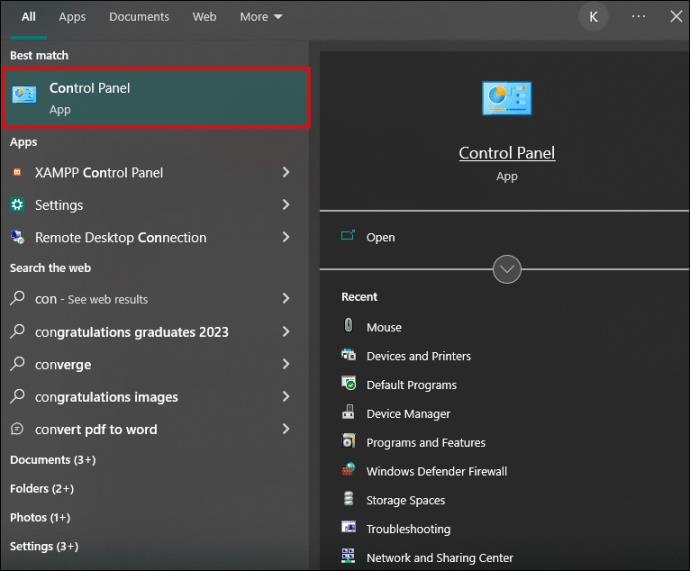Click the XAMPP Control Panel icon
Screen dimensions: 690x571
tap(17, 172)
